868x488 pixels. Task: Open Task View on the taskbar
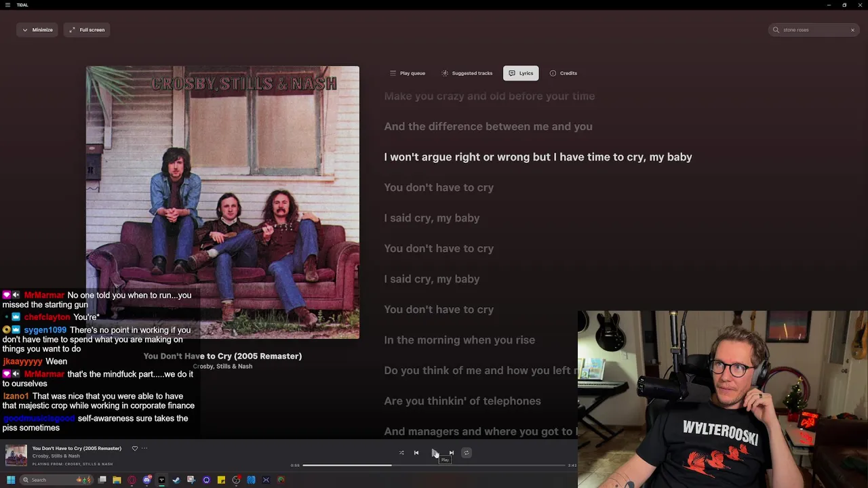click(x=102, y=480)
